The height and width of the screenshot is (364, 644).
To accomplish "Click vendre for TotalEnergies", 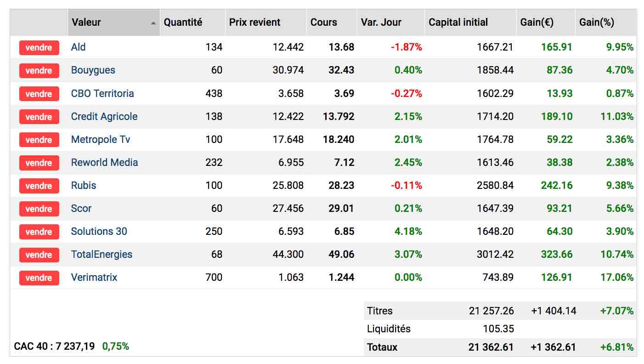I will [x=39, y=254].
